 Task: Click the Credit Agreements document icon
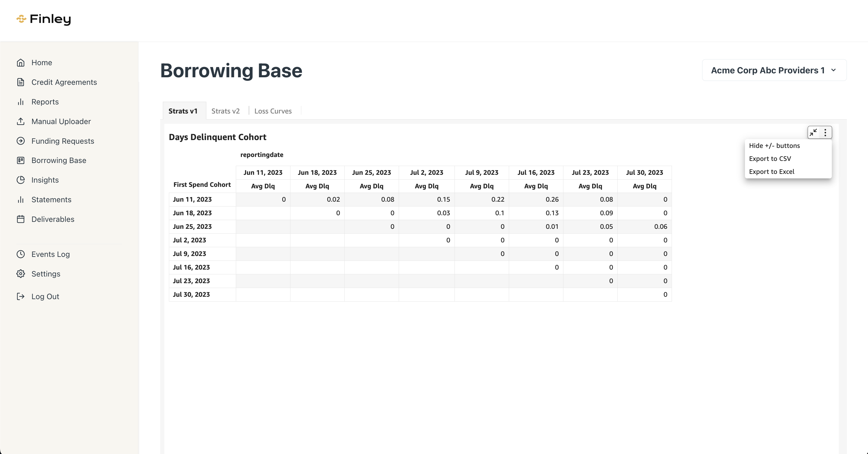21,82
